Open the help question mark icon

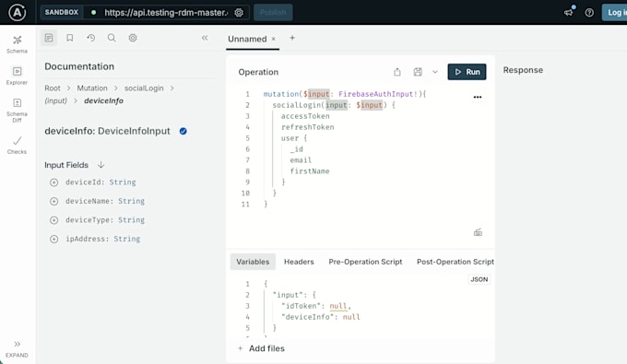pyautogui.click(x=589, y=12)
